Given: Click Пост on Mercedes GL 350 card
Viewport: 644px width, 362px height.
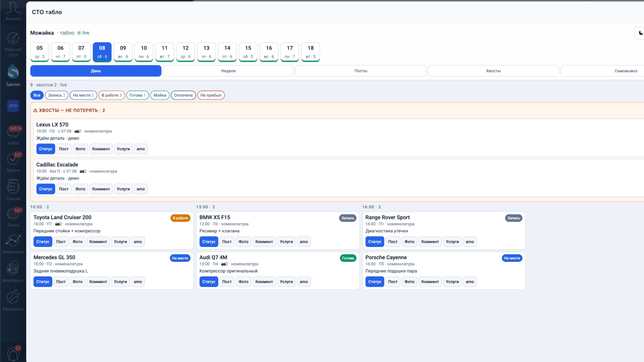Looking at the screenshot, I should pos(61,282).
